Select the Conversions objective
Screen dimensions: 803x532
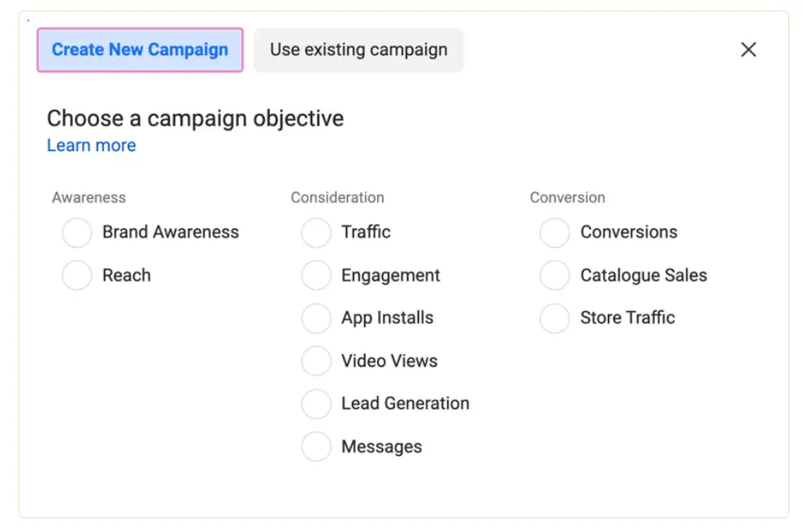(x=554, y=232)
